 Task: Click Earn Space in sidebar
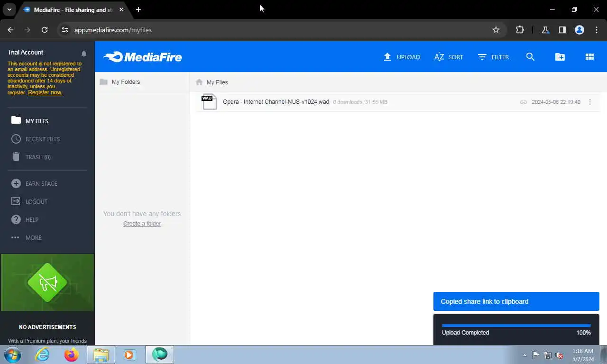tap(34, 183)
